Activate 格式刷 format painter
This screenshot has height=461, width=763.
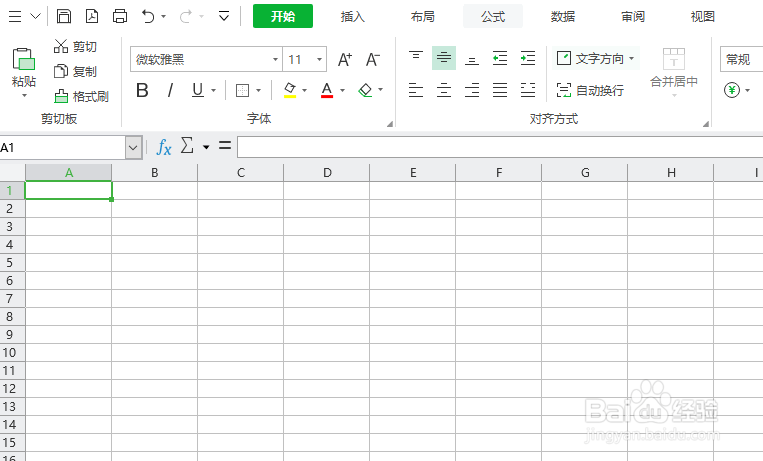(81, 96)
